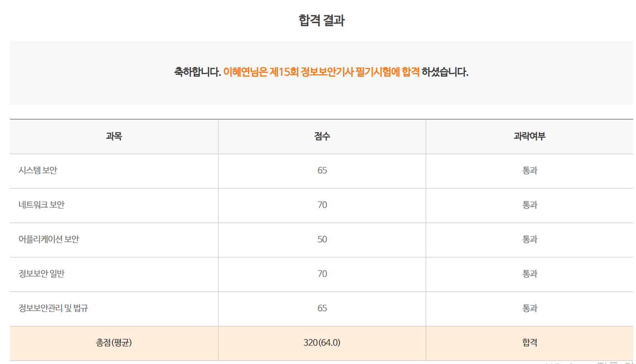
Task: Select the 네트워크 보안 subject row
Action: tap(321, 205)
